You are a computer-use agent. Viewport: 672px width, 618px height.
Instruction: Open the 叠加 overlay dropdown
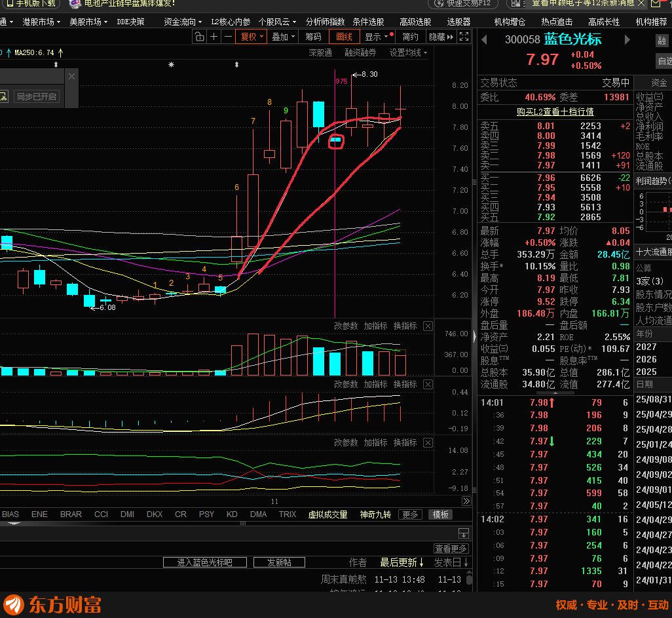[x=284, y=37]
